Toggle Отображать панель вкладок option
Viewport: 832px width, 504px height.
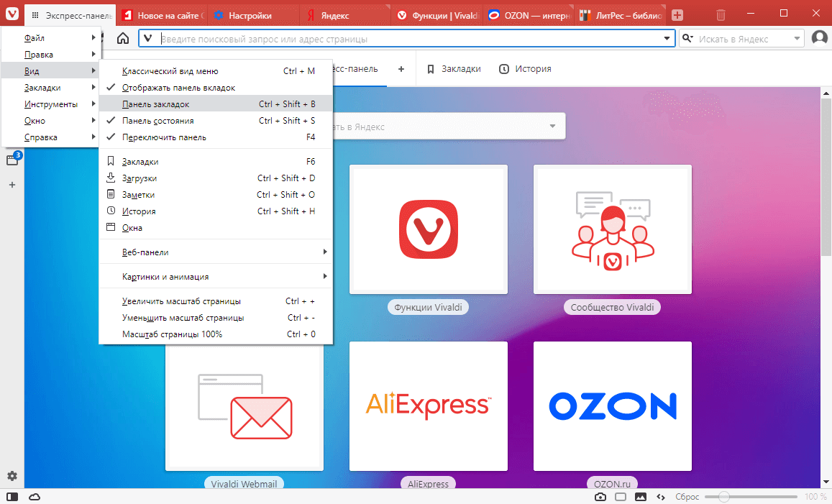[216, 88]
